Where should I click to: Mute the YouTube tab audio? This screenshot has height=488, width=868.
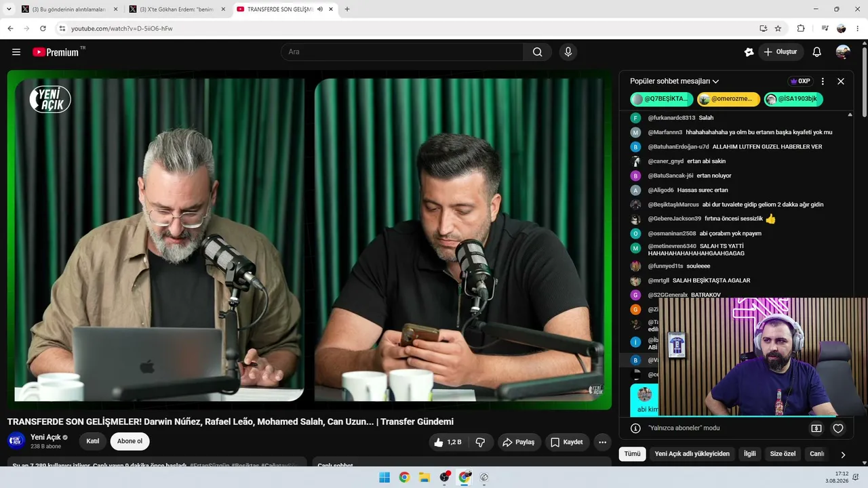[x=319, y=9]
